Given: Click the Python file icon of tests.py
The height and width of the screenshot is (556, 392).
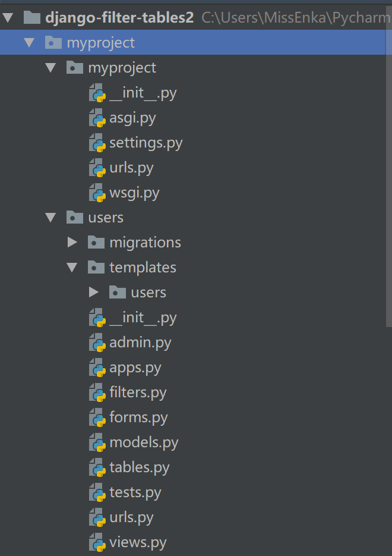Looking at the screenshot, I should [x=97, y=492].
